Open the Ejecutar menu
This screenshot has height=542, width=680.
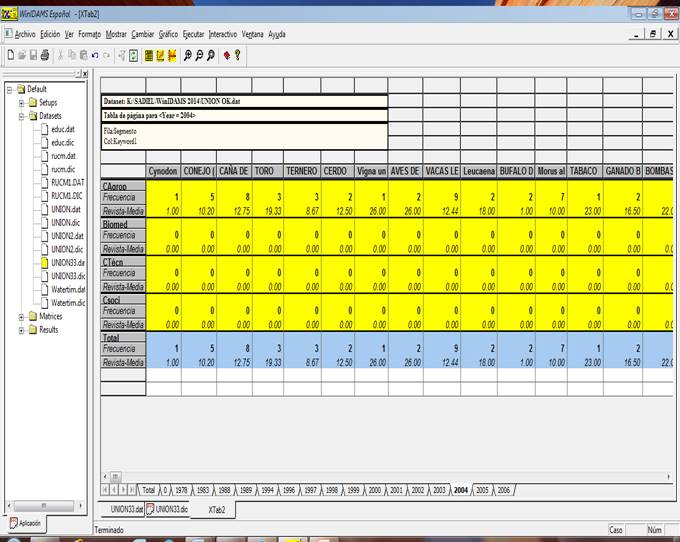[193, 34]
